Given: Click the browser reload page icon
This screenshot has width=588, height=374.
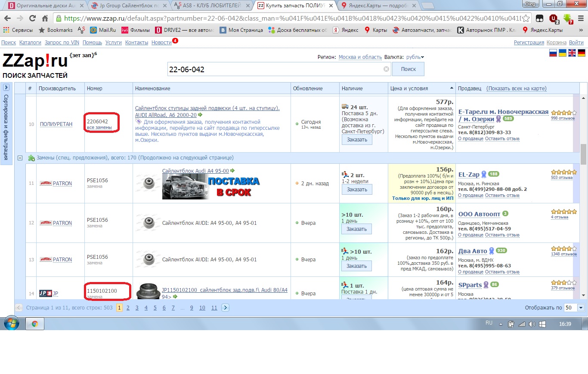Looking at the screenshot, I should point(32,18).
